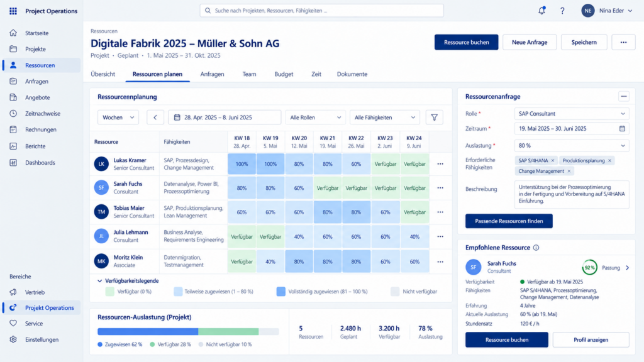Screen dimensions: 644x362
Task: Expand Sarah Fuchs Passung details chevron
Action: pyautogui.click(x=627, y=268)
